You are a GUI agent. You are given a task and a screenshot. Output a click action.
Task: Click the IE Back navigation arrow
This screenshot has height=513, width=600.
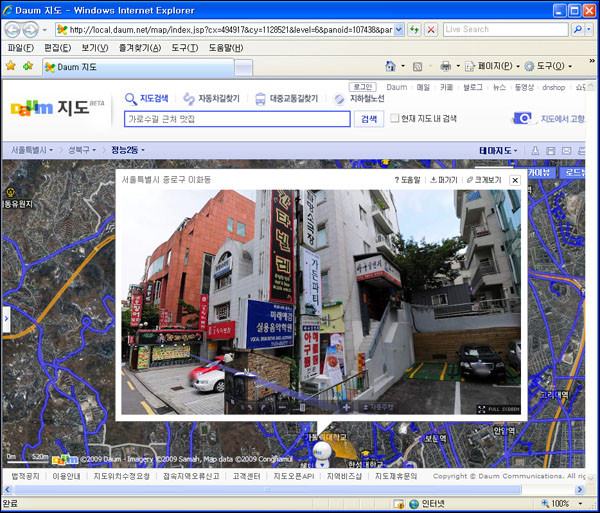point(13,29)
